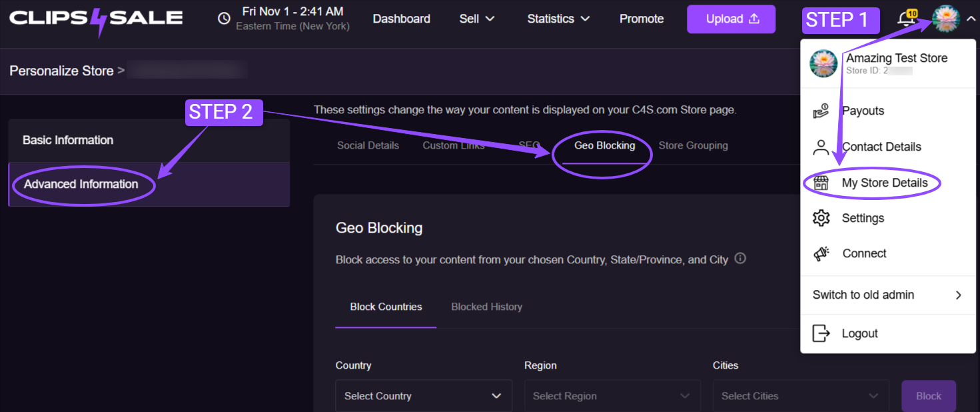Open the Basic Information section
Screen dimensions: 980x412
click(x=149, y=140)
